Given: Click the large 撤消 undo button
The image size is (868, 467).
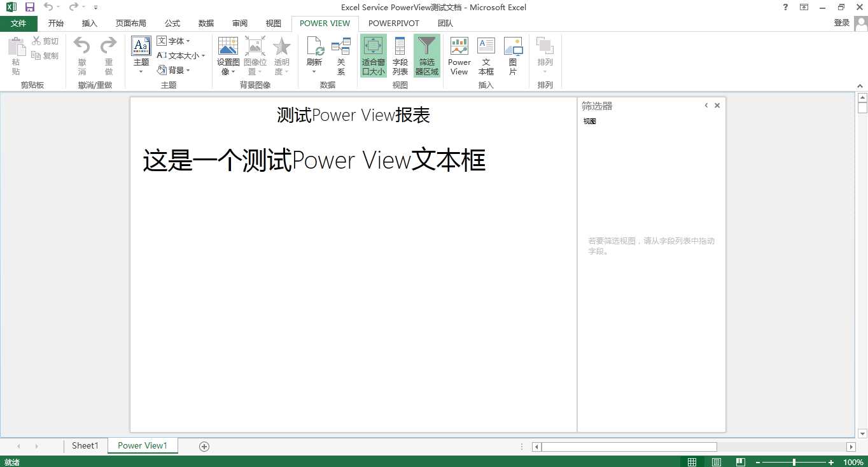Looking at the screenshot, I should click(x=82, y=55).
